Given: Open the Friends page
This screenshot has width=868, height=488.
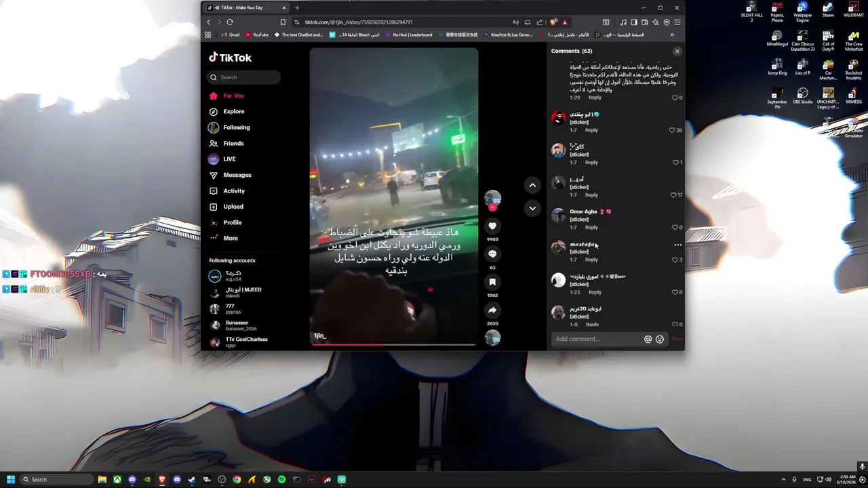Looking at the screenshot, I should click(x=226, y=143).
